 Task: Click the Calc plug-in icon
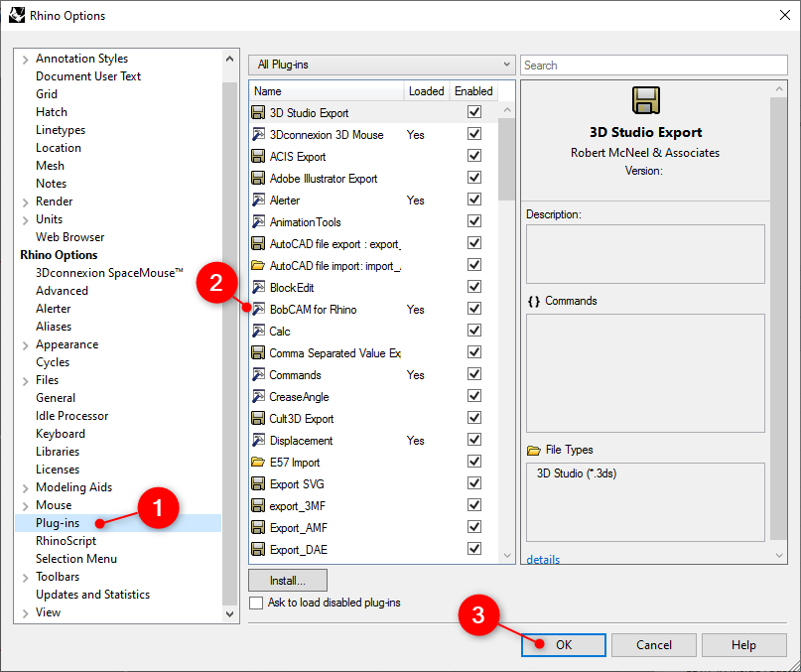pyautogui.click(x=258, y=332)
